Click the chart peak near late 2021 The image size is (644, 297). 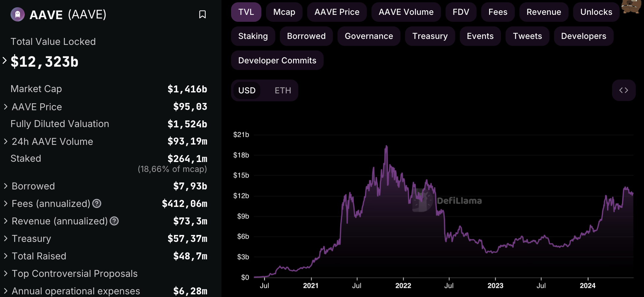(386, 146)
